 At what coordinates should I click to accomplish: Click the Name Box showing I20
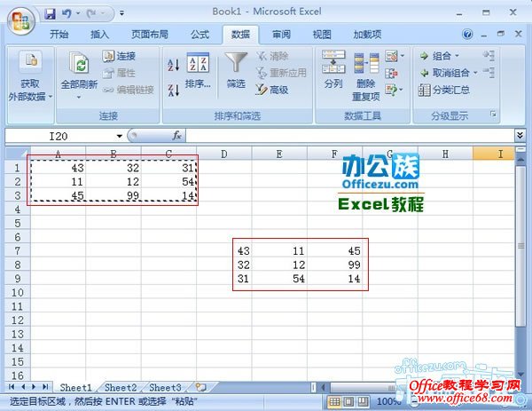click(x=59, y=136)
